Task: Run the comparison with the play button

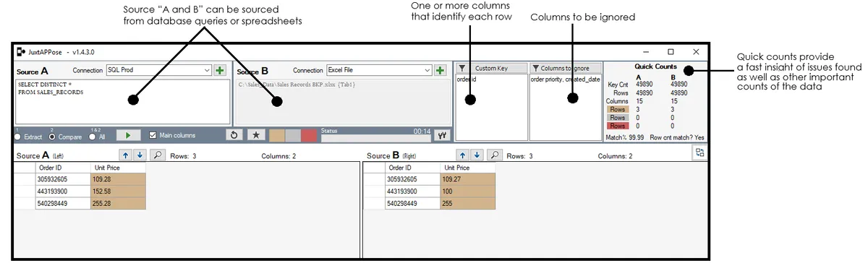Action: [x=128, y=135]
